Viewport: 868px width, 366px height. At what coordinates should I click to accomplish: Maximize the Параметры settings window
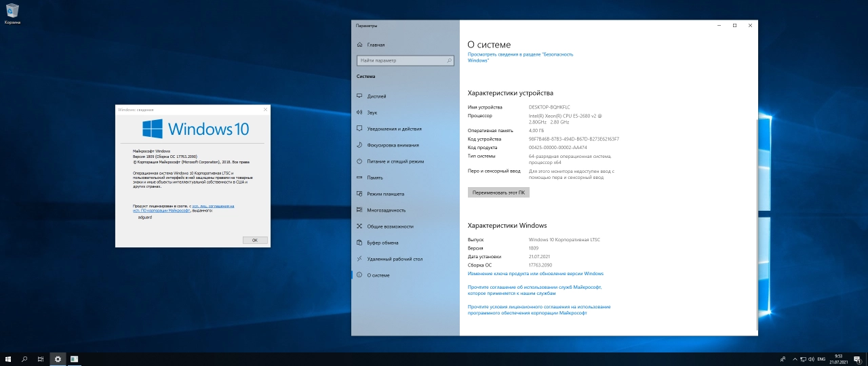coord(734,25)
